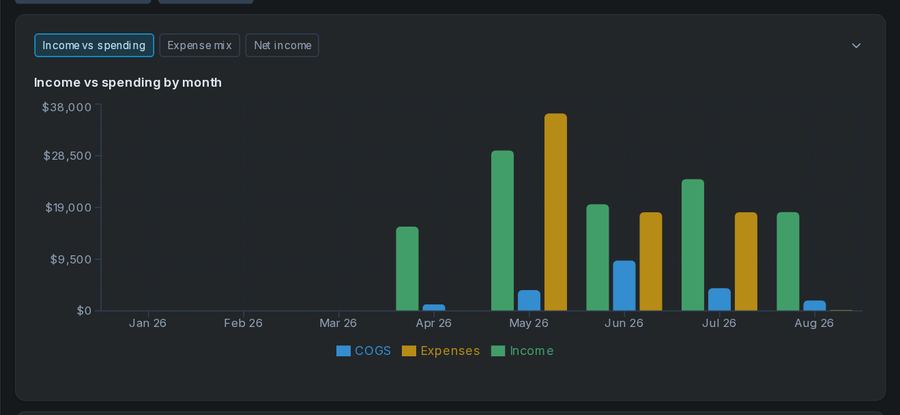The image size is (900, 415).
Task: Open the Net income tab
Action: [x=282, y=45]
